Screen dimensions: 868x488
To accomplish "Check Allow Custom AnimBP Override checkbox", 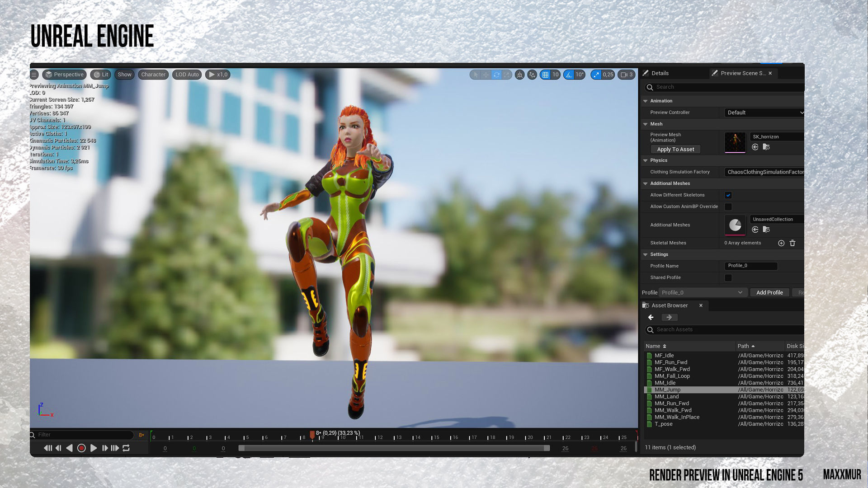I will point(728,206).
